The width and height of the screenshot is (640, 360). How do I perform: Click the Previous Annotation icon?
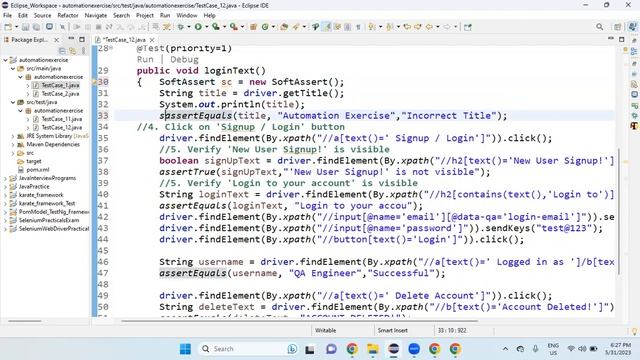pyautogui.click(x=389, y=27)
